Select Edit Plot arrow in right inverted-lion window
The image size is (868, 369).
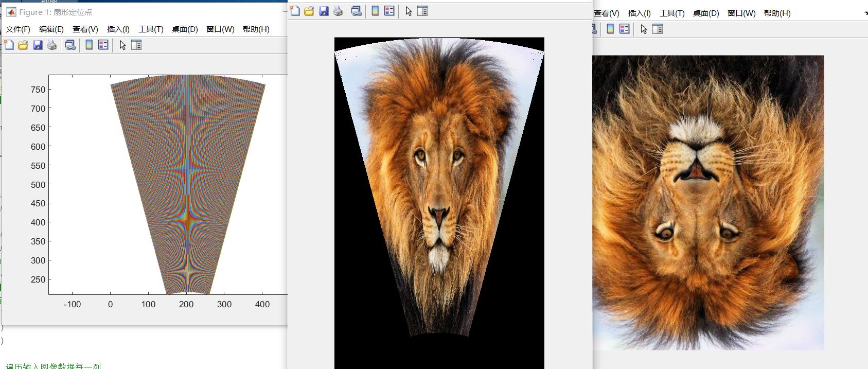pyautogui.click(x=644, y=29)
